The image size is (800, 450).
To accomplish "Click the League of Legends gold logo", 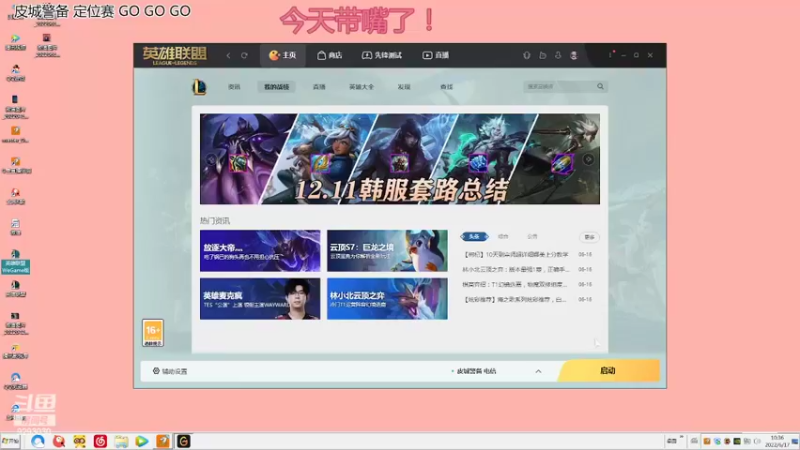I will pyautogui.click(x=174, y=55).
